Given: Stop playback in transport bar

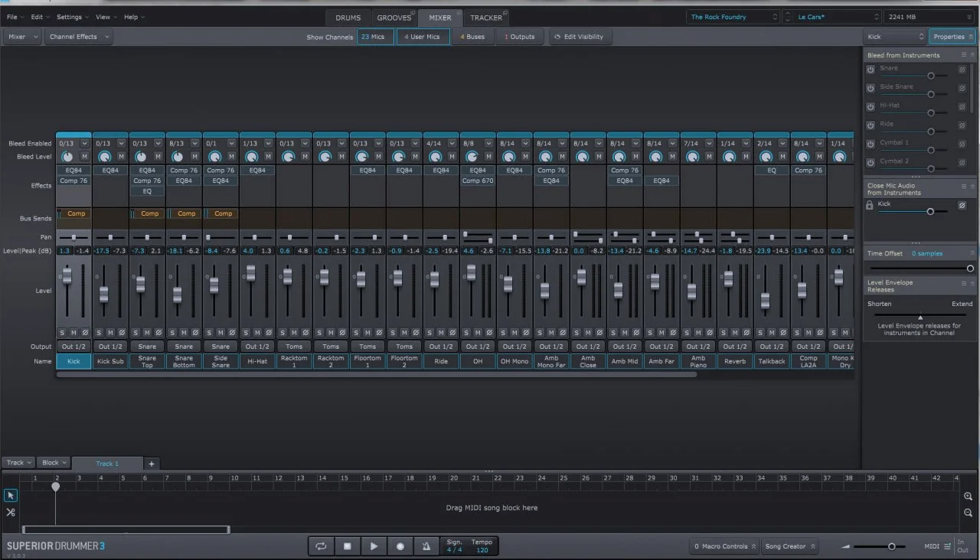Looking at the screenshot, I should click(347, 546).
